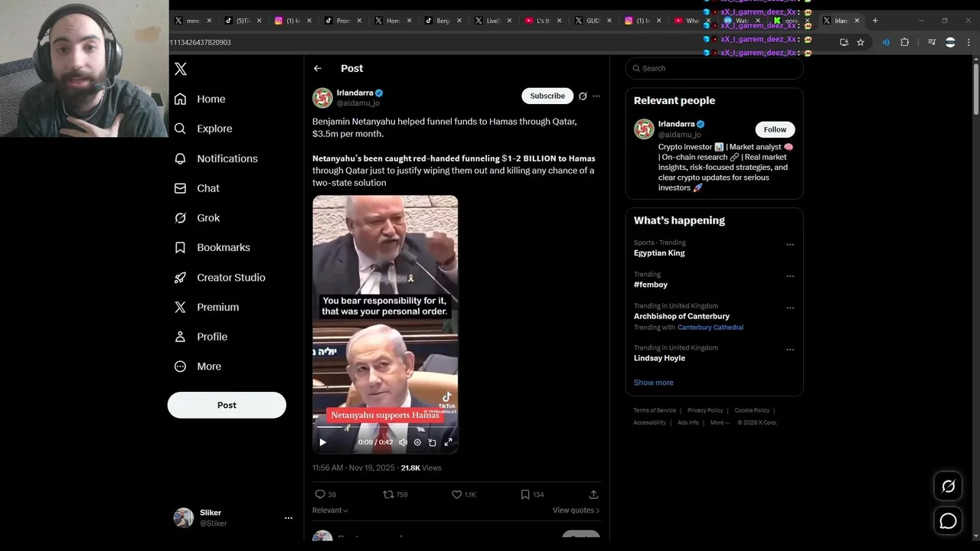
Task: Click the Grok explain icon on the post
Action: point(583,96)
